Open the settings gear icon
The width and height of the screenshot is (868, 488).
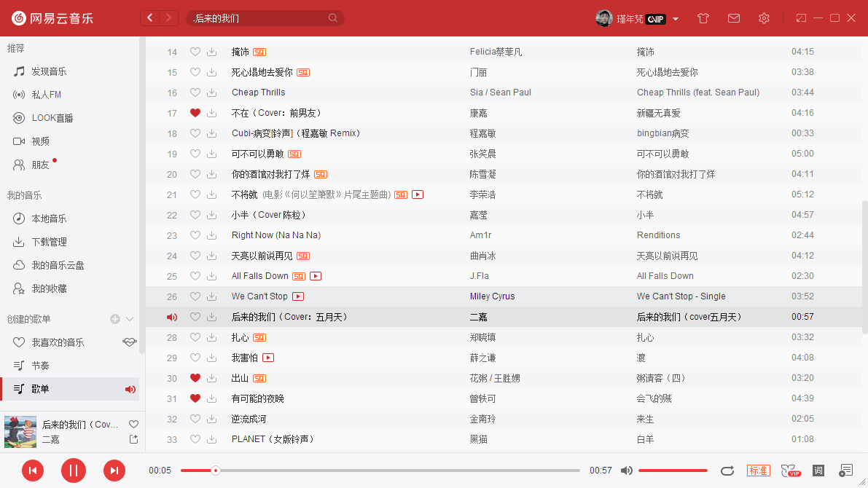(x=764, y=18)
